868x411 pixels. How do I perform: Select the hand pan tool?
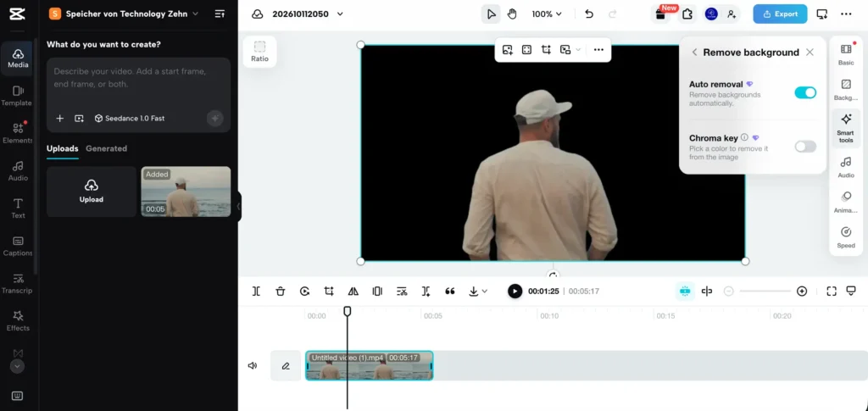coord(512,14)
